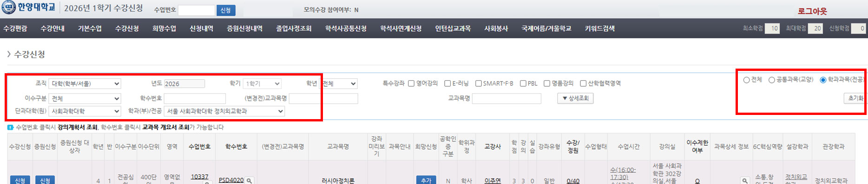Screen dimensions: 868x184
Task: Click the 학수번호 search input
Action: (195, 98)
